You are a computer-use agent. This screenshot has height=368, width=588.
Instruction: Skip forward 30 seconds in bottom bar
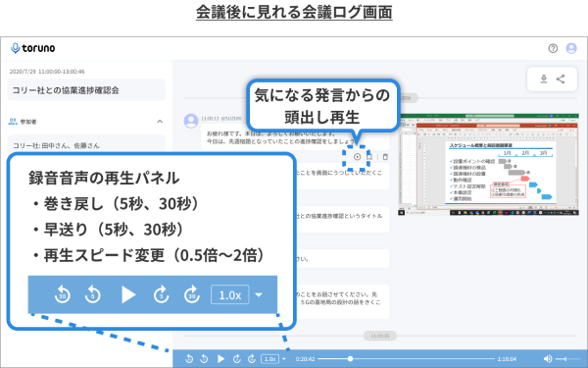(x=252, y=359)
